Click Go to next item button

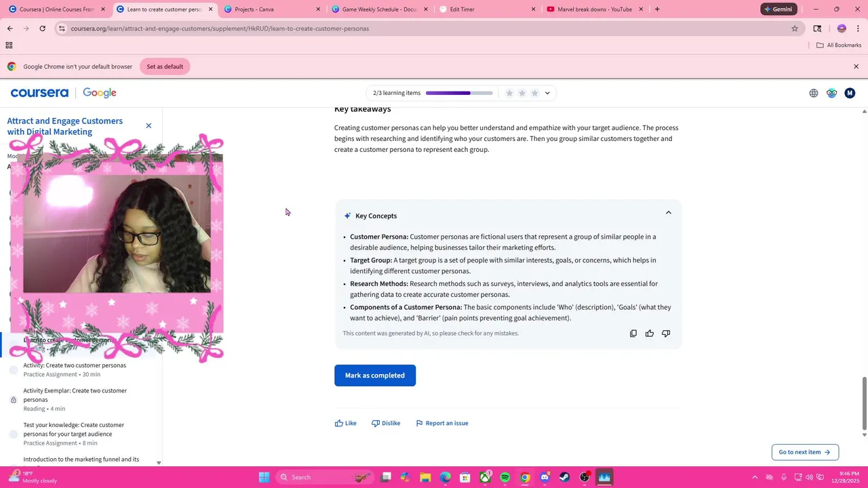click(x=805, y=452)
